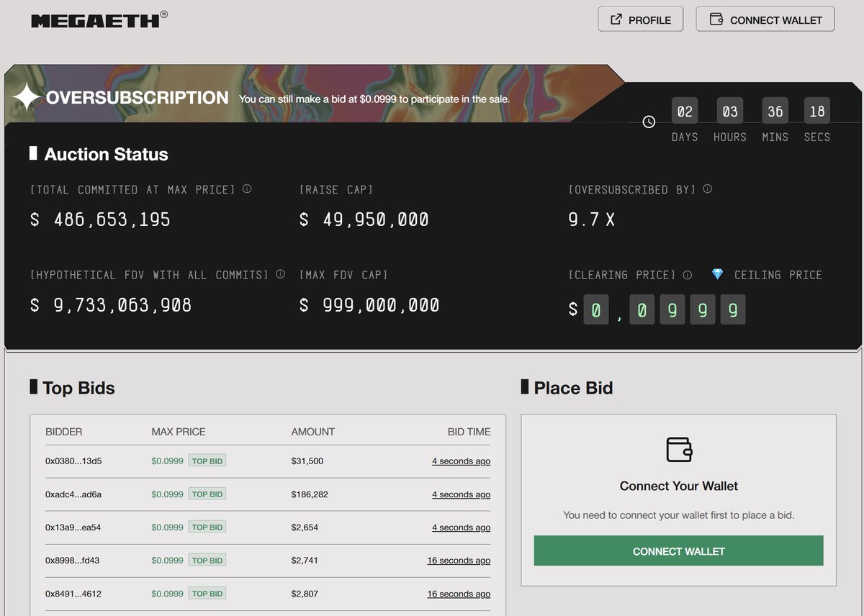
Task: Click the diamond icon beside Ceiling Price
Action: [x=717, y=275]
